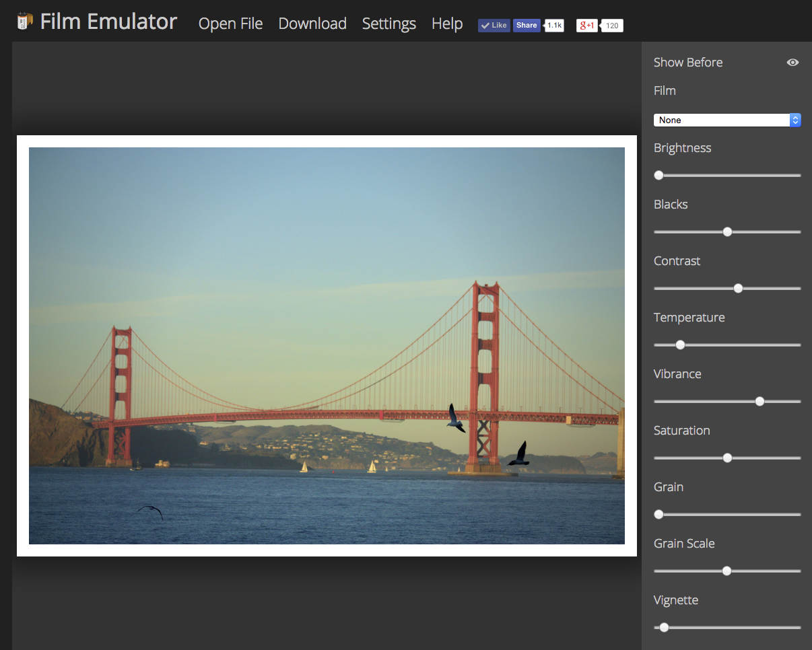This screenshot has height=650, width=812.
Task: Open the Help menu
Action: pyautogui.click(x=446, y=24)
